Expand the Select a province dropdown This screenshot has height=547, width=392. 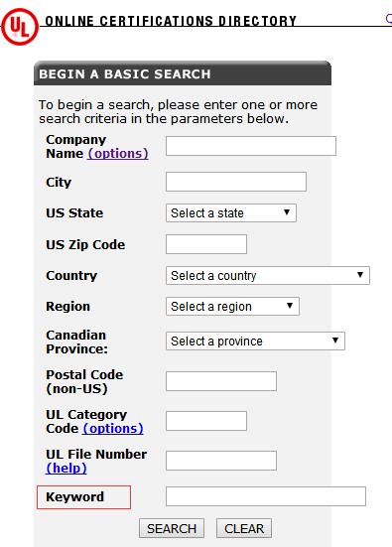coord(255,341)
